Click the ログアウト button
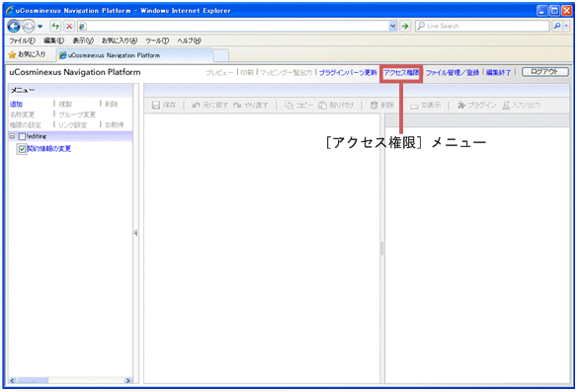Screen dimensions: 578x392 tap(544, 72)
